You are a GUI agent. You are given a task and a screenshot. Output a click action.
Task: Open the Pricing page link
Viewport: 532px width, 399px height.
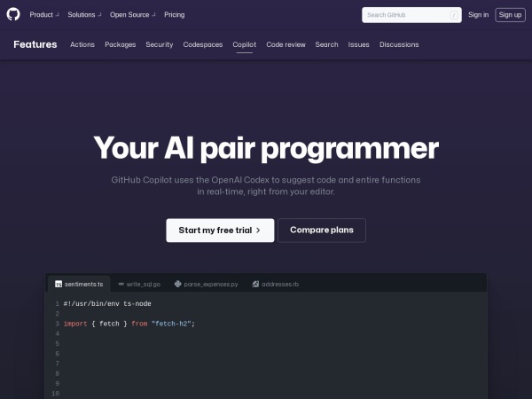pyautogui.click(x=174, y=15)
